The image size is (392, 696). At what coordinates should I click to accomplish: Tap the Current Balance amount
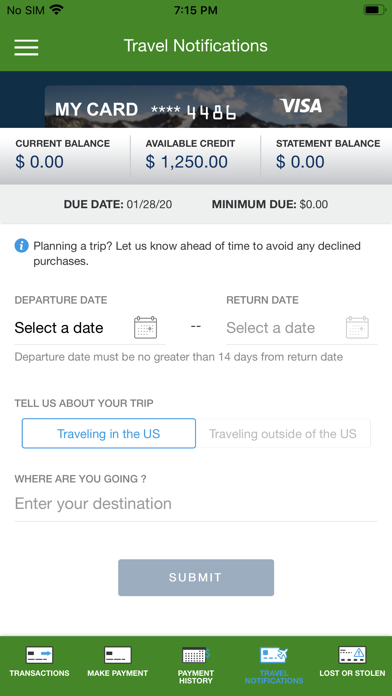(x=40, y=162)
